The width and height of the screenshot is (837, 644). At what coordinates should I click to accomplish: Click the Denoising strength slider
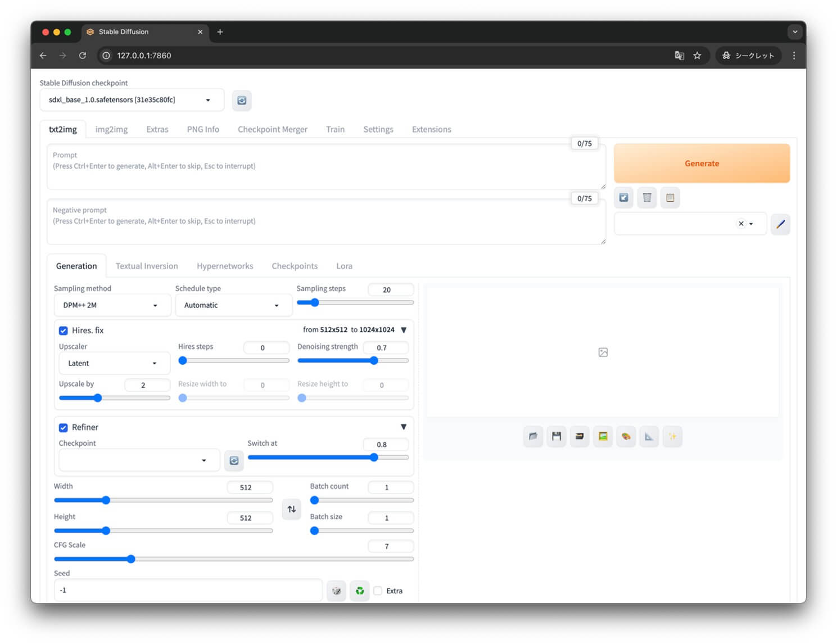coord(353,361)
